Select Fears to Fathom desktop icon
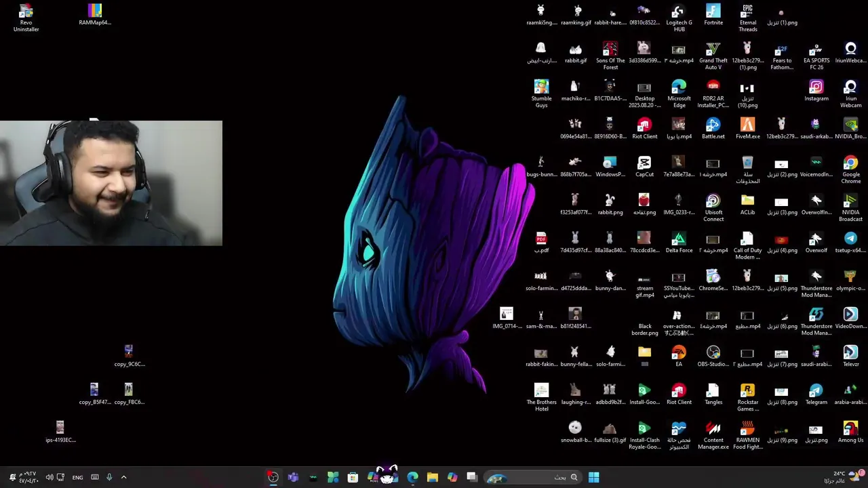This screenshot has height=488, width=868. tap(782, 56)
